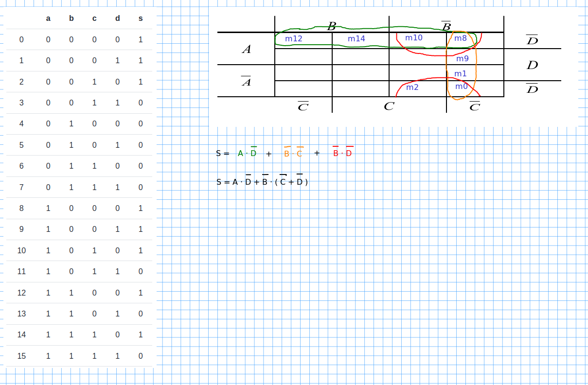Click the 'c' column header in truth table

[94, 18]
